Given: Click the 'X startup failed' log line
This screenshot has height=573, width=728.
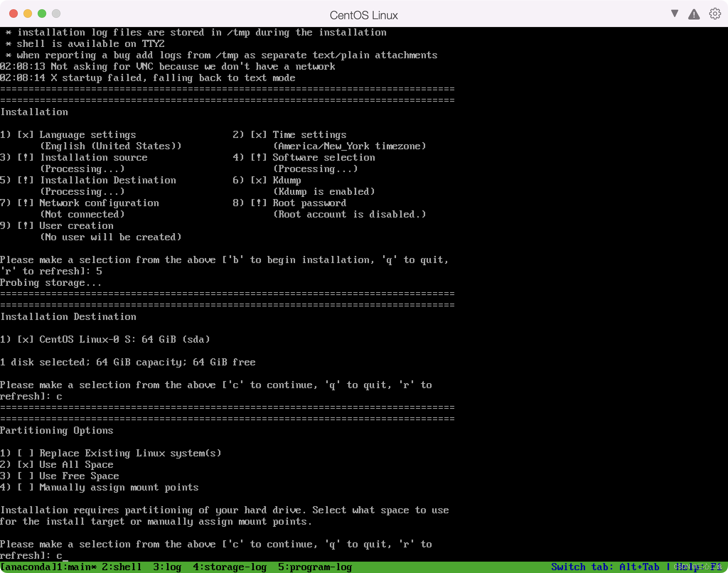Looking at the screenshot, I should tap(148, 78).
